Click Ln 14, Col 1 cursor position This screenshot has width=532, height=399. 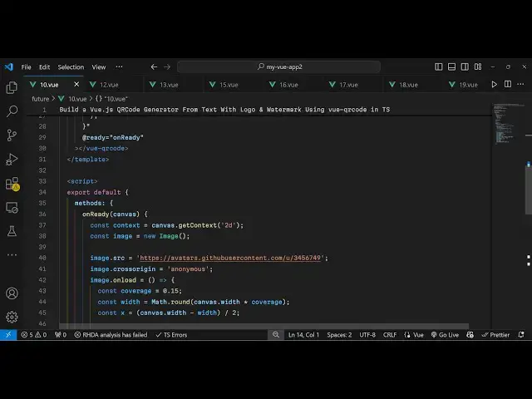[x=303, y=335]
